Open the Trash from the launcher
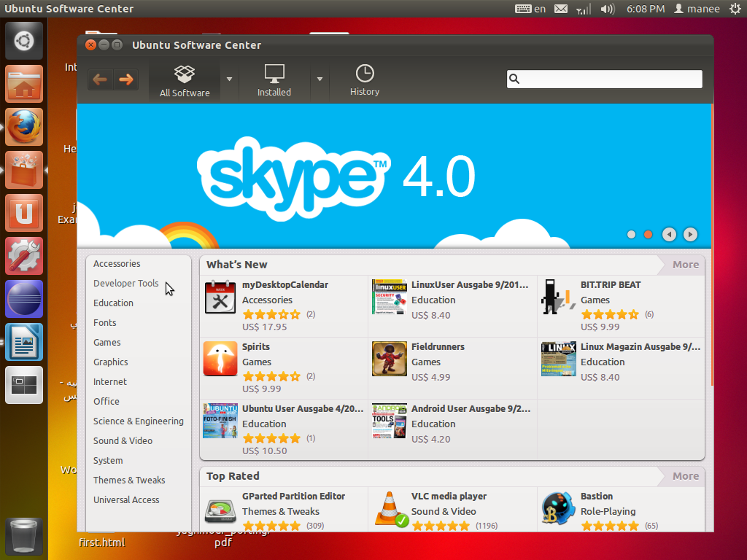Screen dimensions: 747x560 [x=24, y=536]
